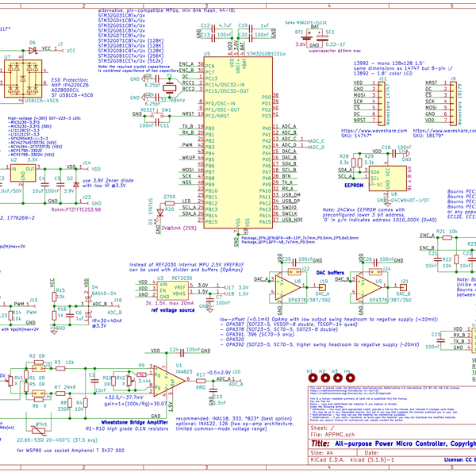
Task: Click the J4 jumper near R6
Action: [x=39, y=393]
